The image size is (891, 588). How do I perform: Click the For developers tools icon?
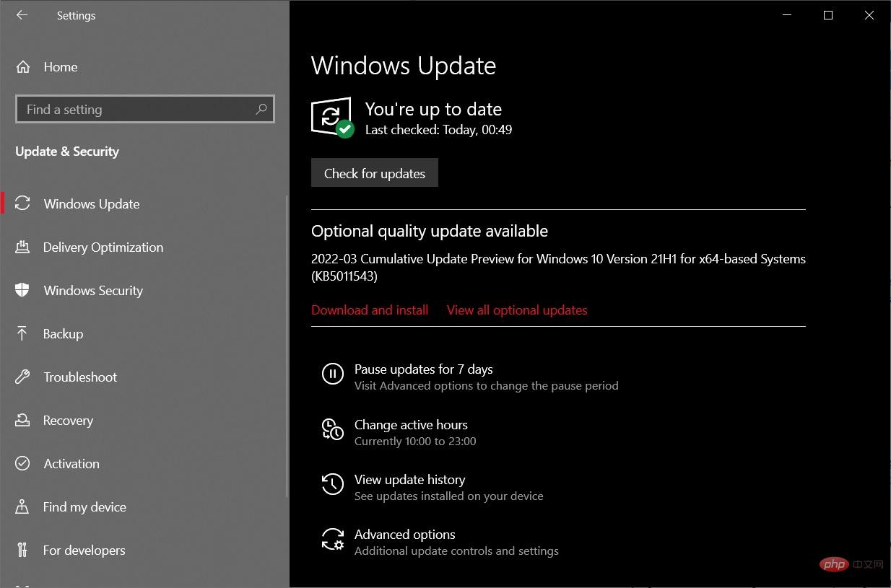pos(22,550)
